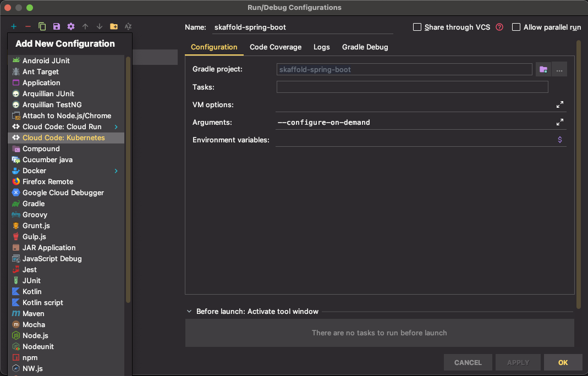588x376 pixels.
Task: Enable Share through VCS checkbox
Action: tap(417, 27)
